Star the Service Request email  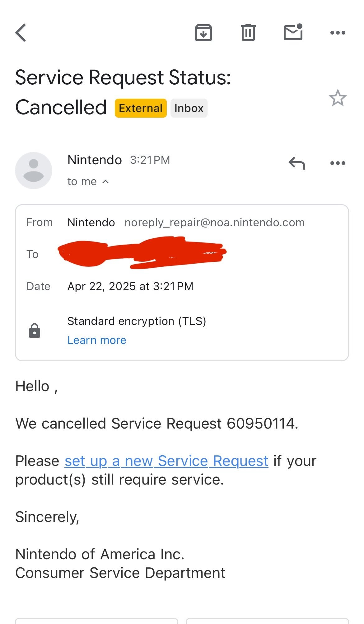pyautogui.click(x=338, y=98)
